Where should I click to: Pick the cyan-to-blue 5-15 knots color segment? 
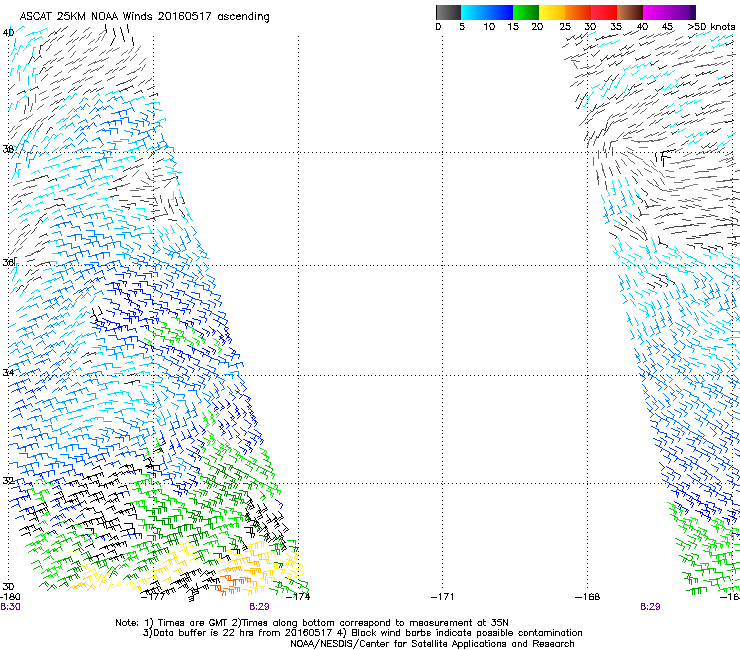(487, 12)
